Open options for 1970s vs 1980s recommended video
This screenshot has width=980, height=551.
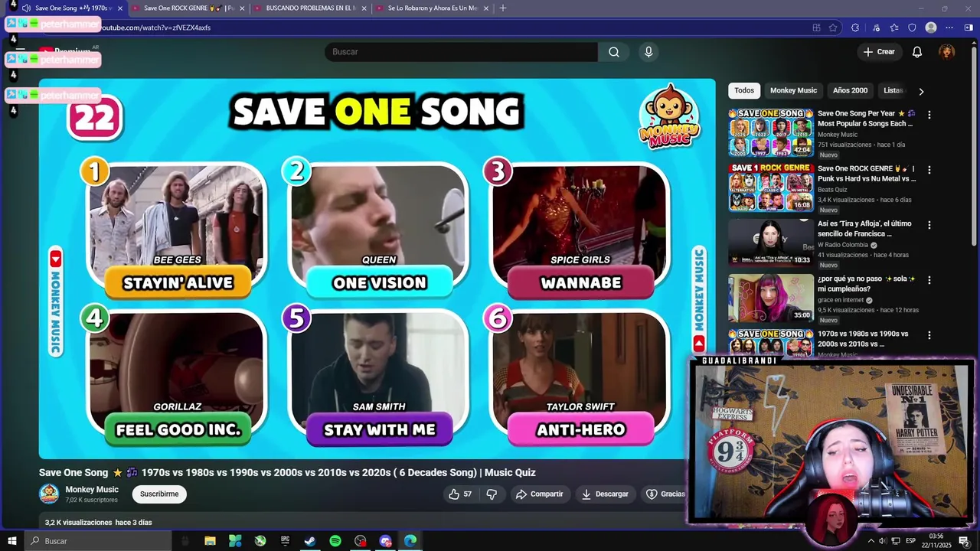[x=929, y=335]
